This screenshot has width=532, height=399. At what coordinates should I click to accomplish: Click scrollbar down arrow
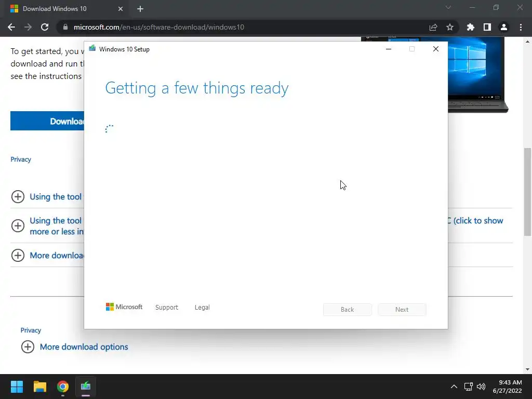point(527,369)
